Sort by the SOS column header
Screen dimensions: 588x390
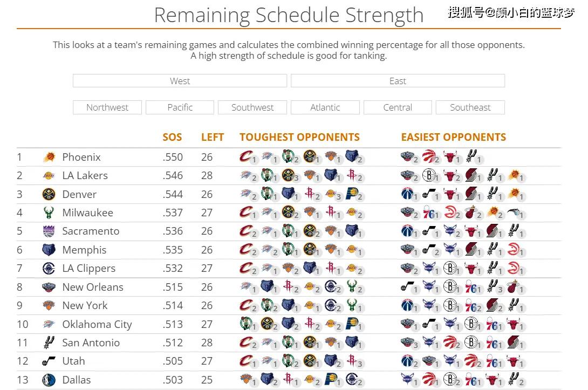tap(172, 137)
